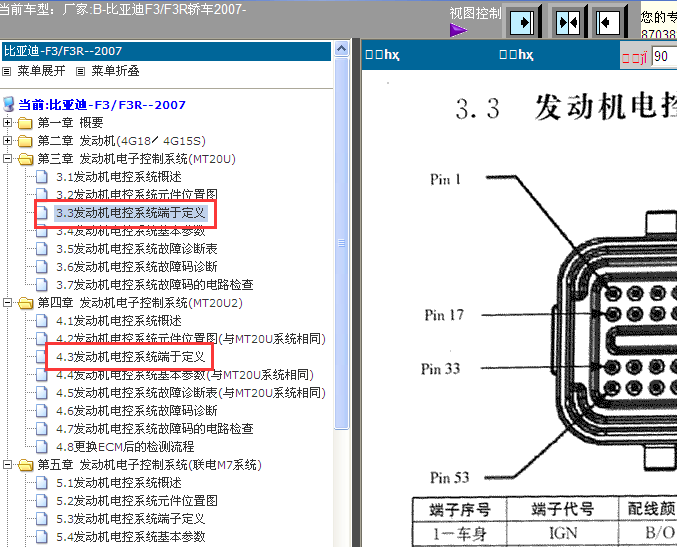Click page icon of 5.2发动机电控系统元件位置图
The image size is (677, 547).
[42, 501]
